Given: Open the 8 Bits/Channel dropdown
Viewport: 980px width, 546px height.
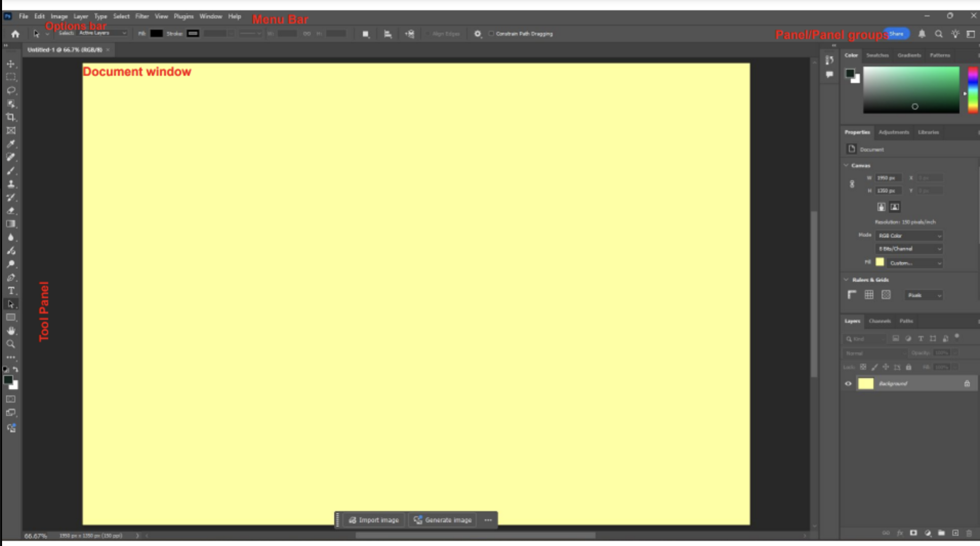Looking at the screenshot, I should [x=909, y=249].
